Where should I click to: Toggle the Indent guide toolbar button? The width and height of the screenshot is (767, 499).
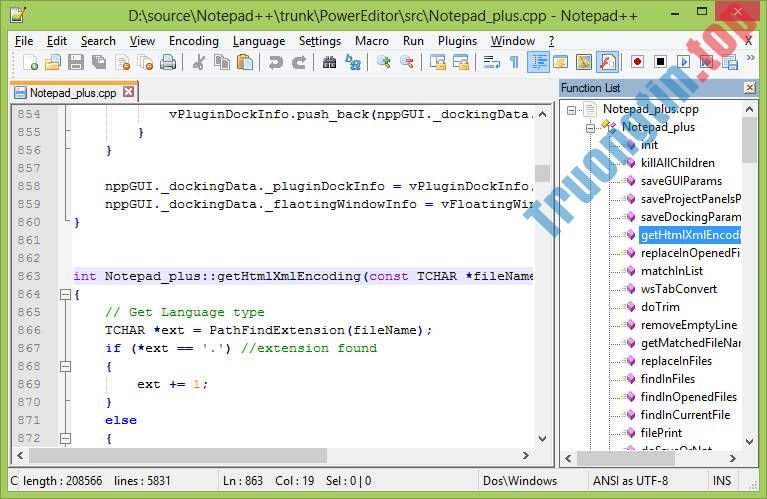pyautogui.click(x=538, y=63)
